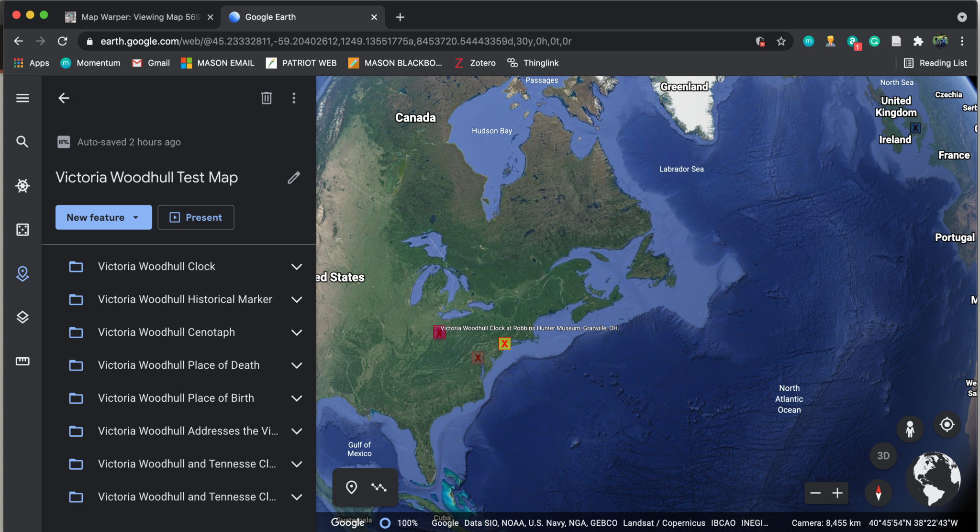Expand the Victoria Woodhull Cenotaph folder
Image resolution: width=980 pixels, height=532 pixels.
[x=295, y=332]
